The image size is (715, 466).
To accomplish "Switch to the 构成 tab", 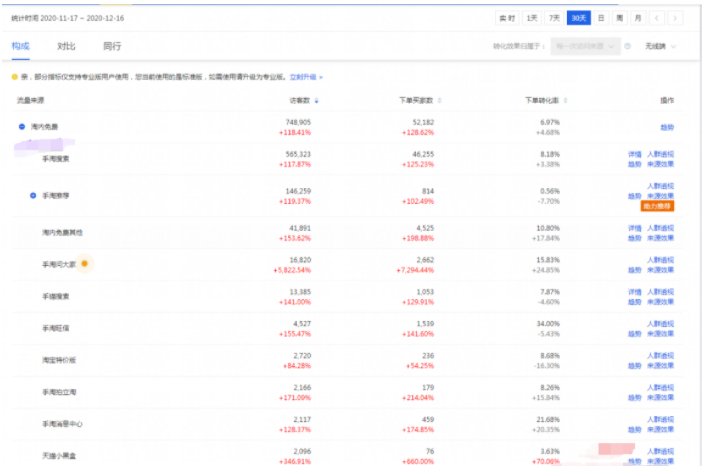I will [21, 46].
